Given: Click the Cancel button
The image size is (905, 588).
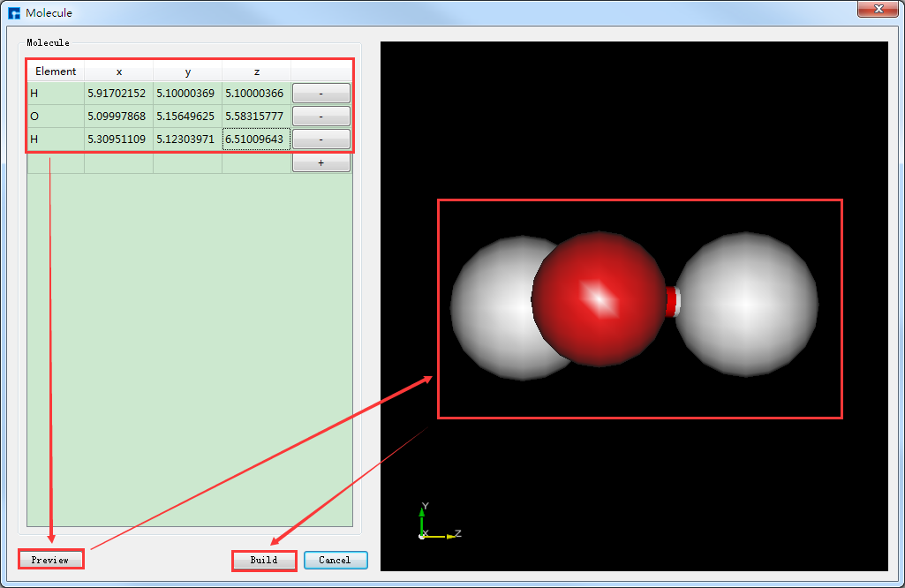Looking at the screenshot, I should [336, 560].
